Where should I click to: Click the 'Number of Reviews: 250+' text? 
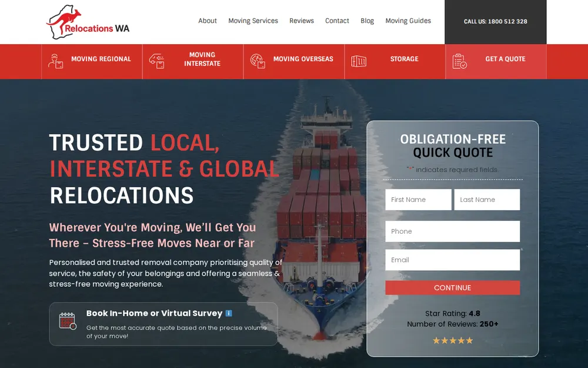453,324
